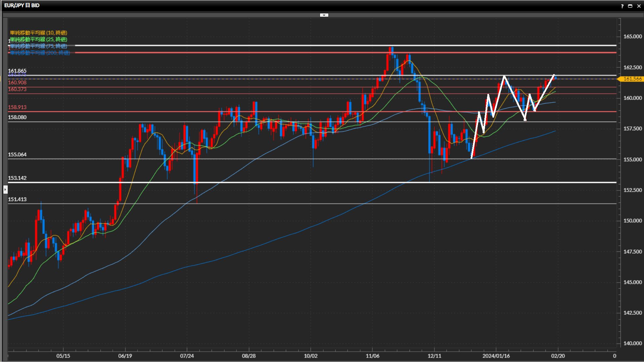Click the 161.865 resistance line label
Image resolution: width=644 pixels, height=362 pixels.
coord(17,71)
